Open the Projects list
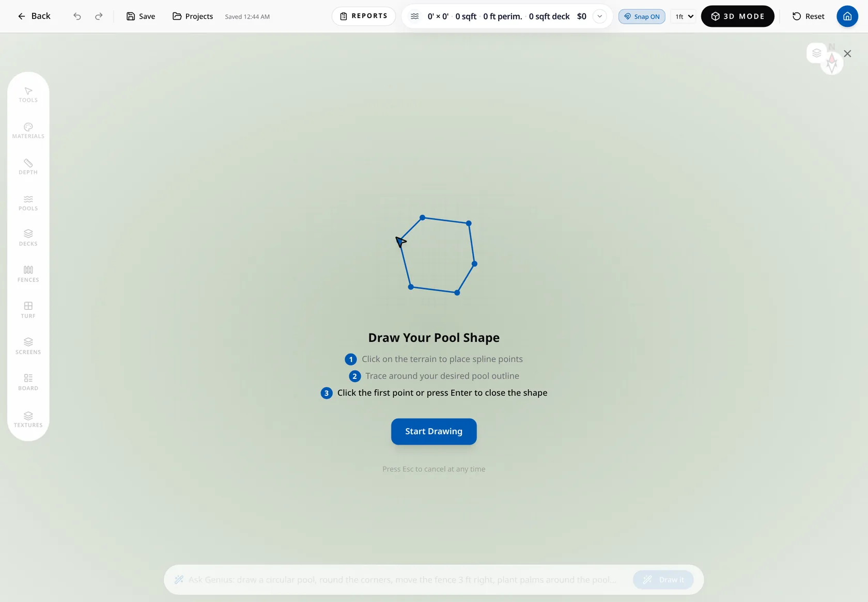Screen dimensions: 868x602 point(193,17)
